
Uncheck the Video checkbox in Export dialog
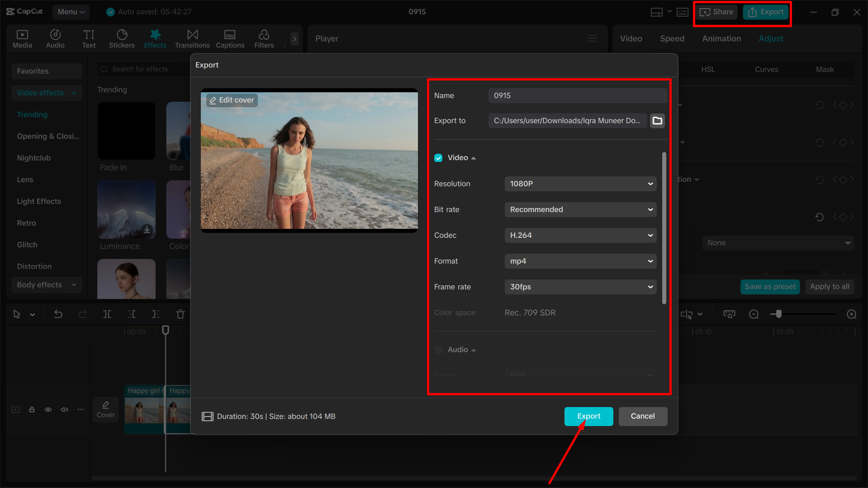click(438, 157)
